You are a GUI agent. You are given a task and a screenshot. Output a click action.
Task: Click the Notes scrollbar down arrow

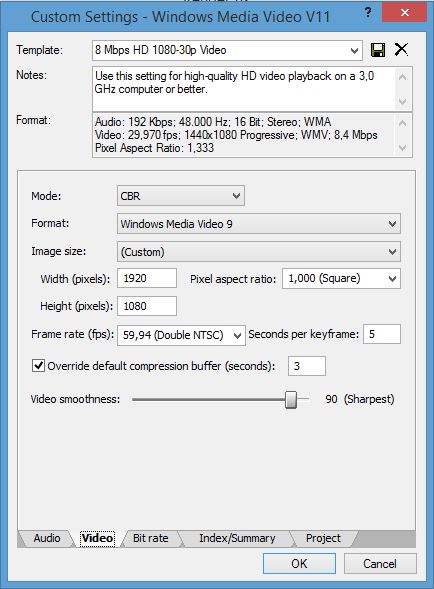pyautogui.click(x=402, y=101)
